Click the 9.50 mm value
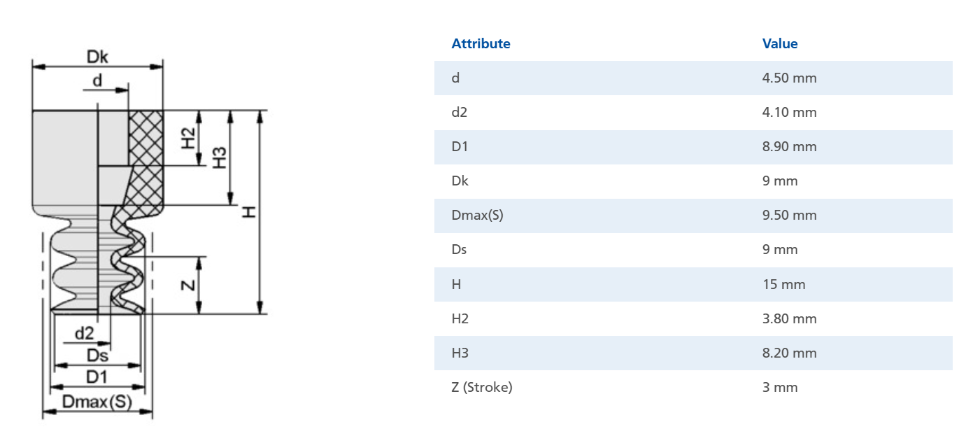 click(789, 215)
